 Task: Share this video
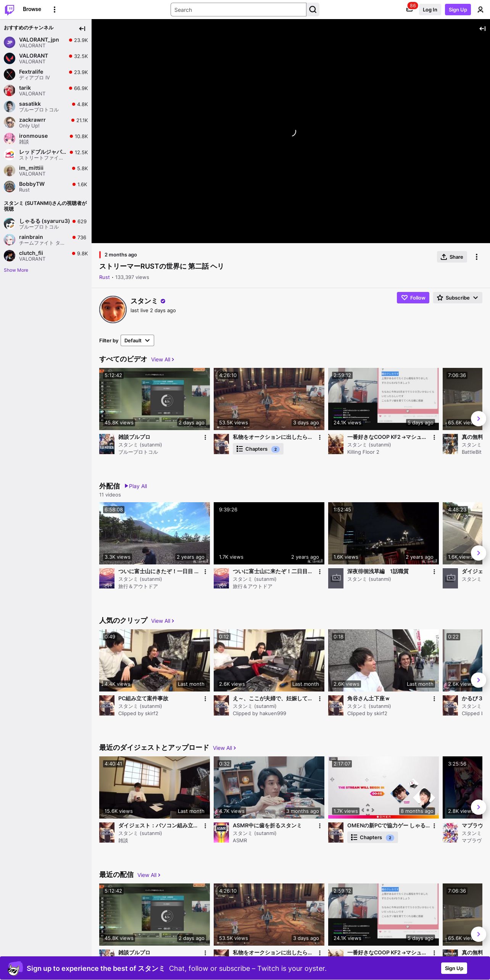(x=452, y=257)
